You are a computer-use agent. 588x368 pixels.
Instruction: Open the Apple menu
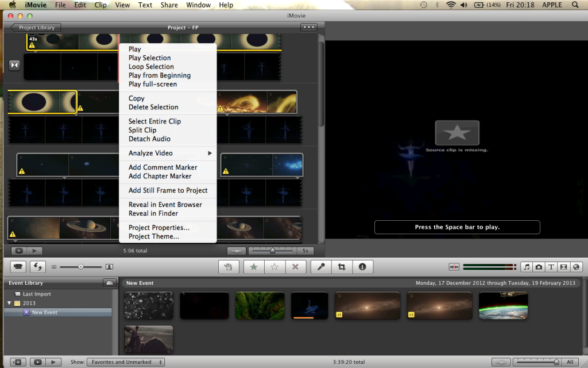[13, 5]
